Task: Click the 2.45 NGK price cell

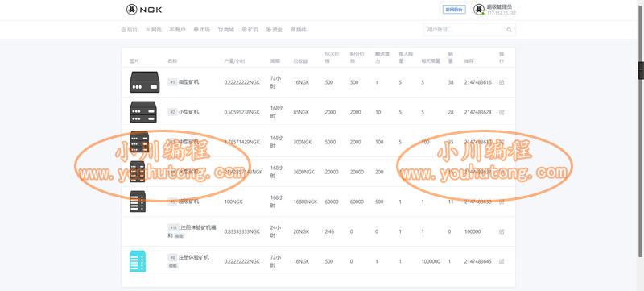Action: 329,231
